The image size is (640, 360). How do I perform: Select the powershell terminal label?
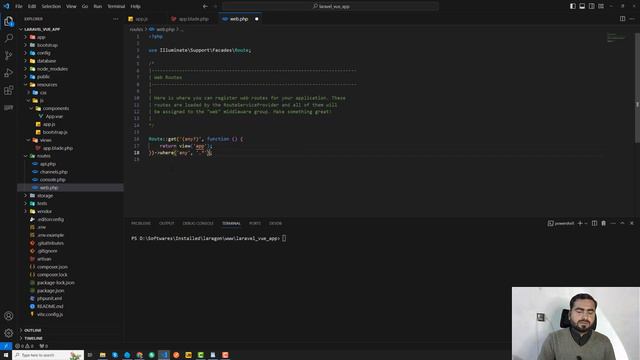coord(561,223)
